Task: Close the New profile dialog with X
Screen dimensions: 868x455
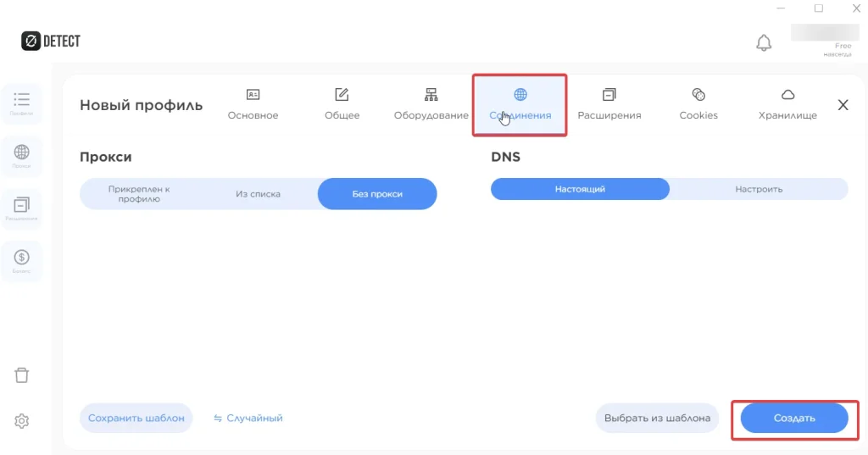Action: 843,104
